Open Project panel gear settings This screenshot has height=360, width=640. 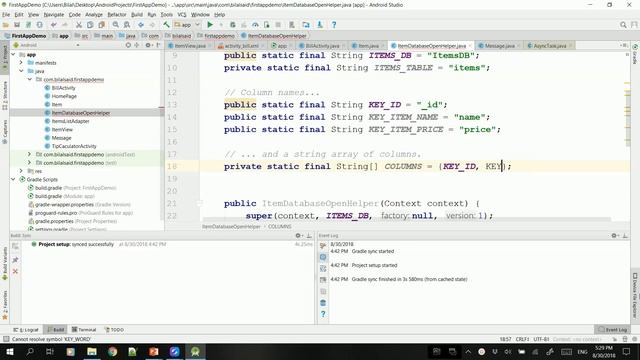(x=149, y=45)
